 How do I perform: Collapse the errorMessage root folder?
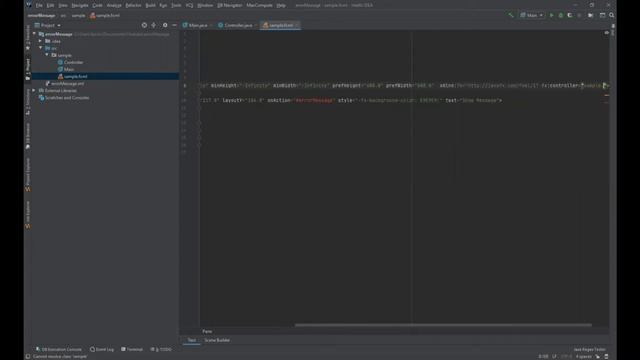[x=35, y=34]
